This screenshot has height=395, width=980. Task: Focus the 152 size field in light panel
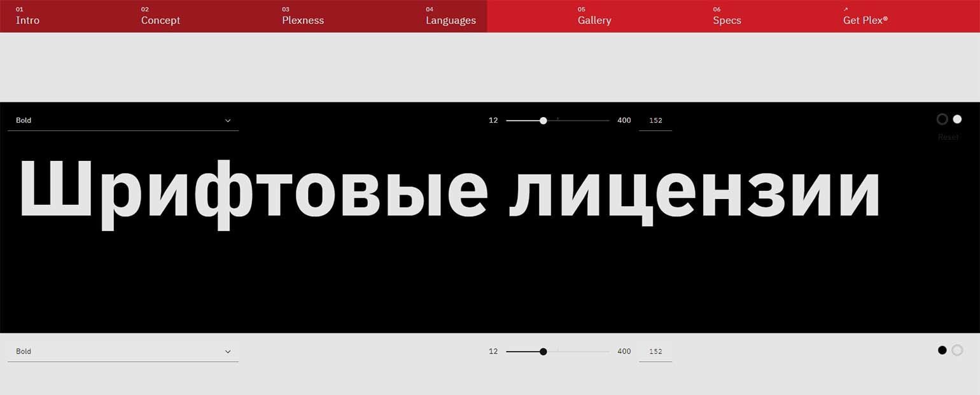655,351
